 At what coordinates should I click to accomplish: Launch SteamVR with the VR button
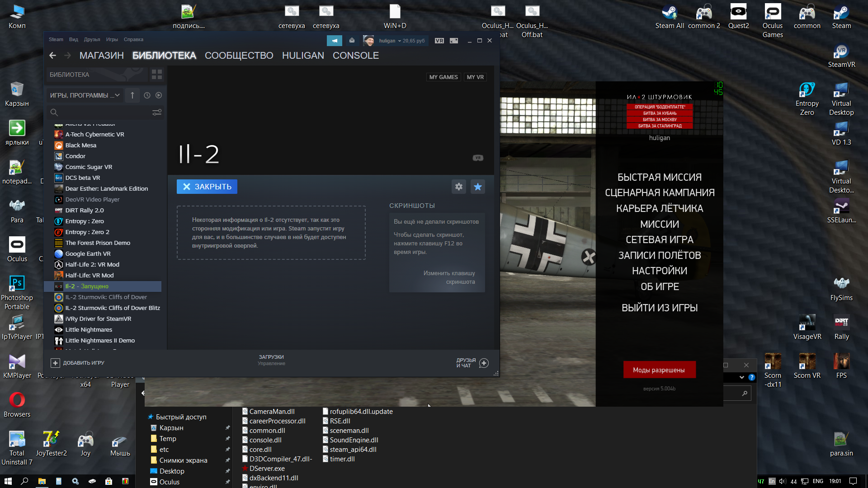(x=439, y=41)
